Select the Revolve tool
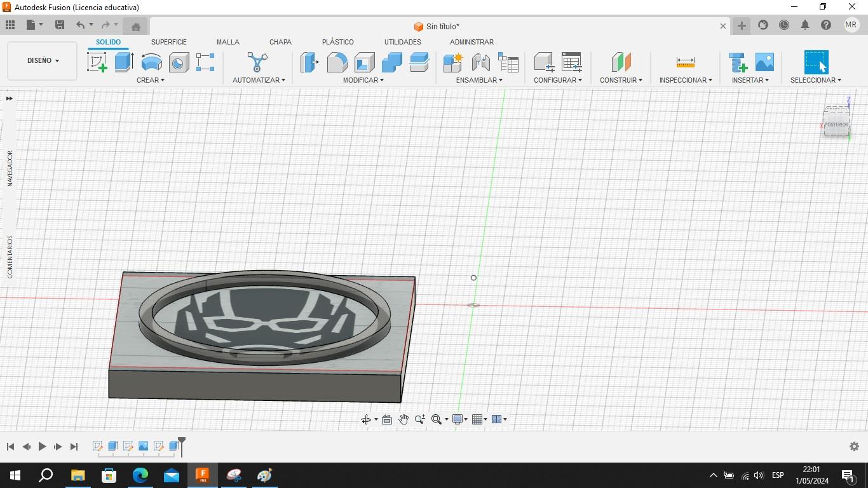868x488 pixels. tap(151, 62)
